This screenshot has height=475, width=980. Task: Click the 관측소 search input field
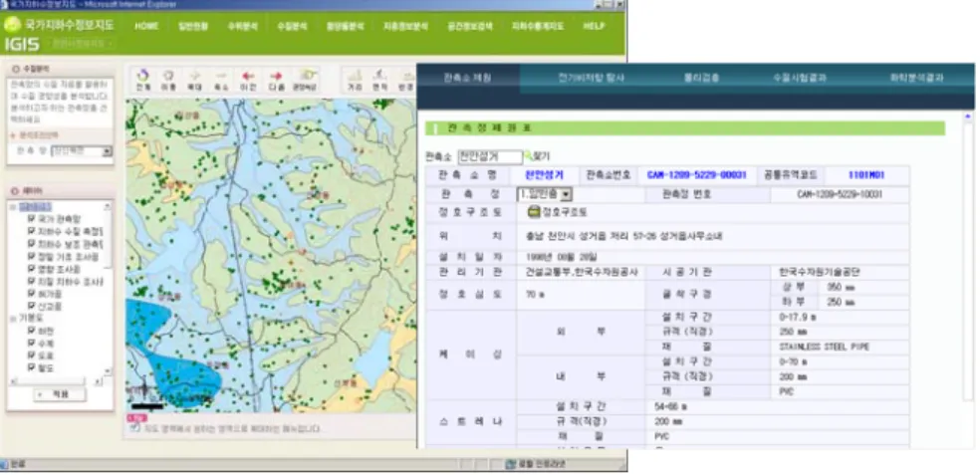click(x=490, y=157)
